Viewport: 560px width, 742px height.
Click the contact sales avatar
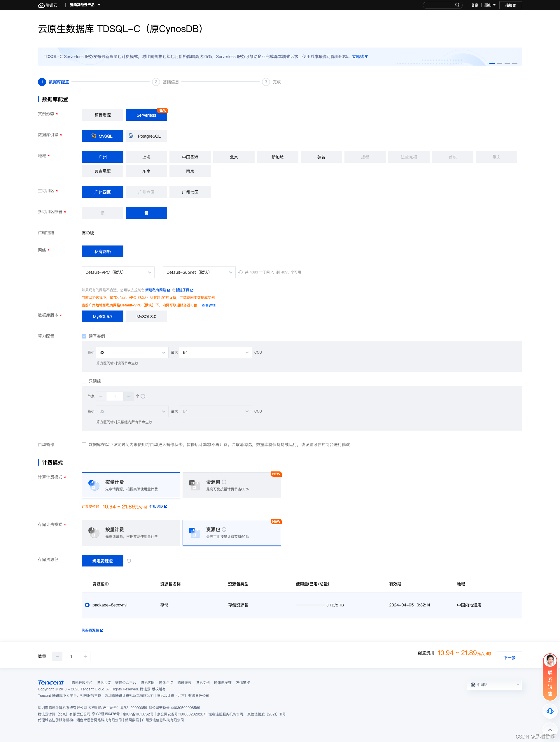click(549, 660)
